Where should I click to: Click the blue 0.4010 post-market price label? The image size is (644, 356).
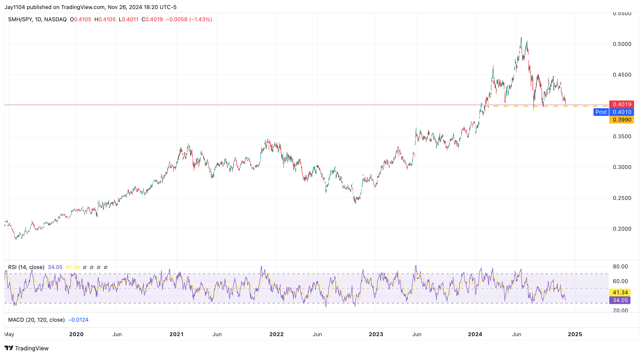coord(621,112)
